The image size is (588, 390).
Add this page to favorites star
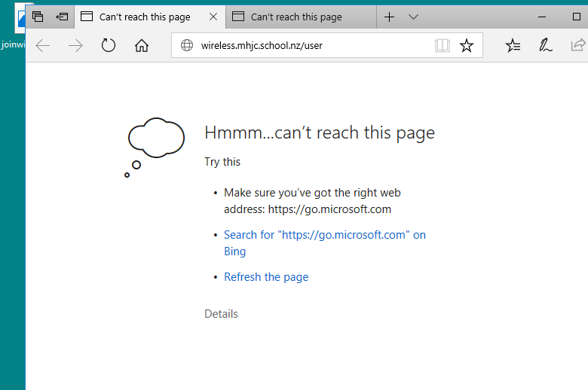467,45
